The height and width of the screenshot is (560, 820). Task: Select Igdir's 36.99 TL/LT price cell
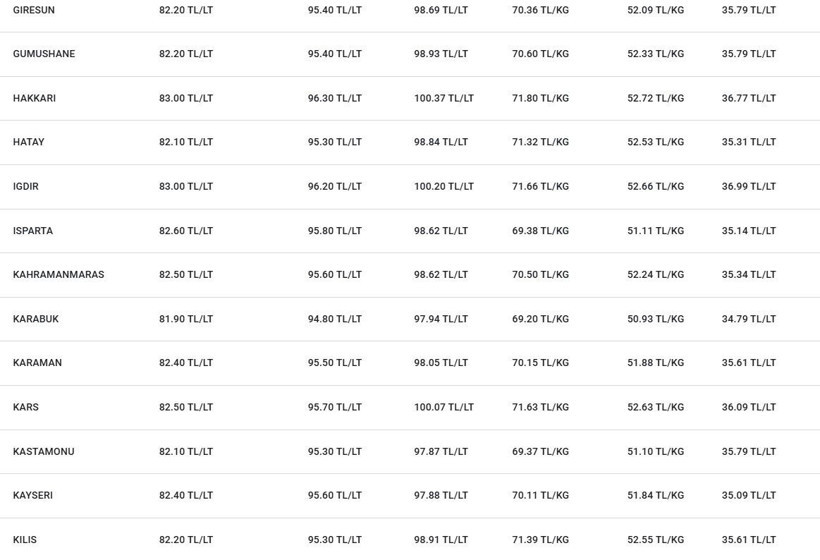tap(749, 187)
